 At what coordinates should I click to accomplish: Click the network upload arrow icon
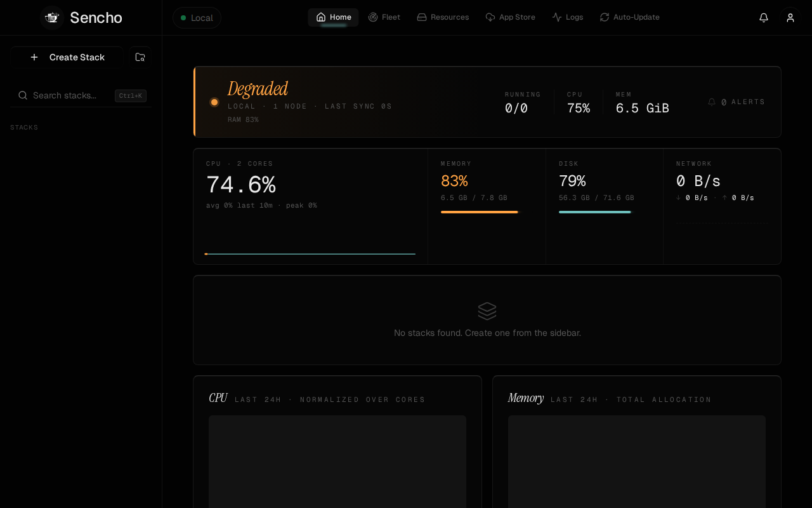[x=725, y=197]
